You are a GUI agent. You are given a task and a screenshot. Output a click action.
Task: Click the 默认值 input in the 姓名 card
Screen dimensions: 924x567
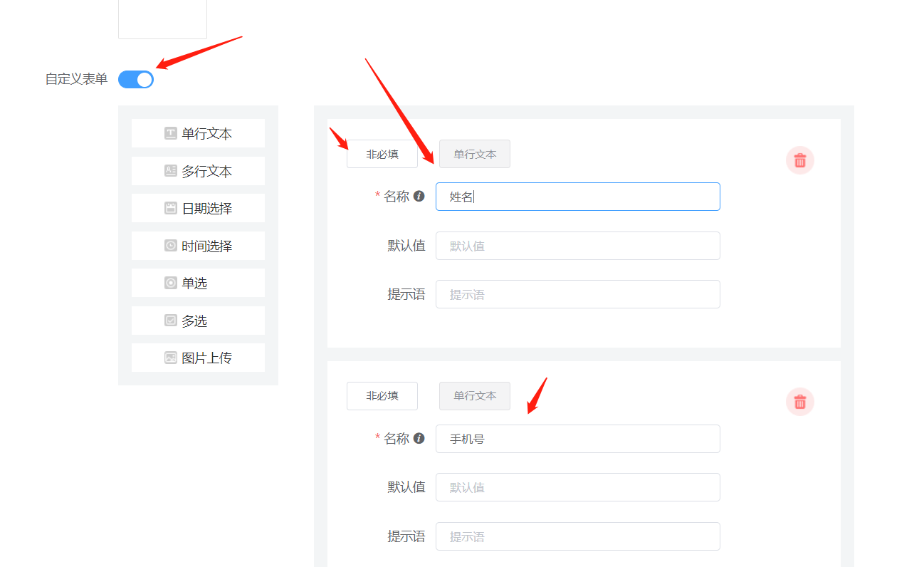(x=578, y=246)
